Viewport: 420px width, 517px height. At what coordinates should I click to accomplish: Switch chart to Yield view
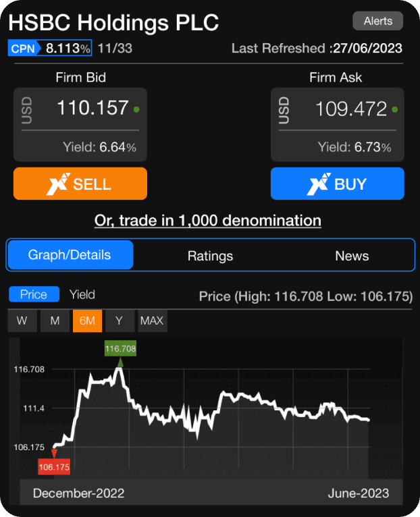(82, 294)
